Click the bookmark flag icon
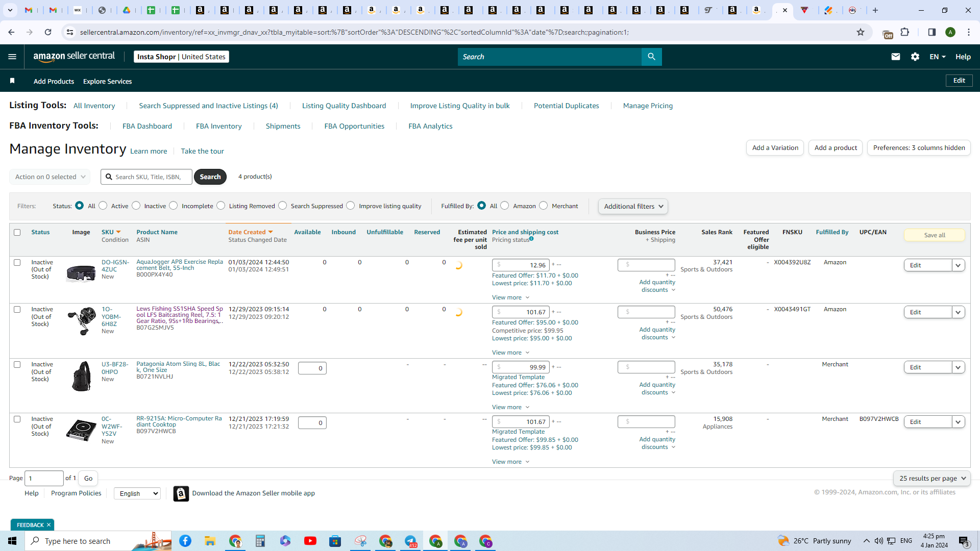Image resolution: width=980 pixels, height=551 pixels. click(12, 81)
